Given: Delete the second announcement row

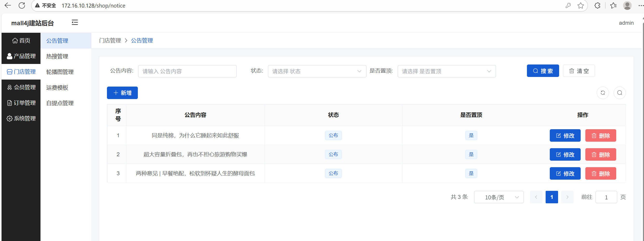Looking at the screenshot, I should pyautogui.click(x=600, y=155).
